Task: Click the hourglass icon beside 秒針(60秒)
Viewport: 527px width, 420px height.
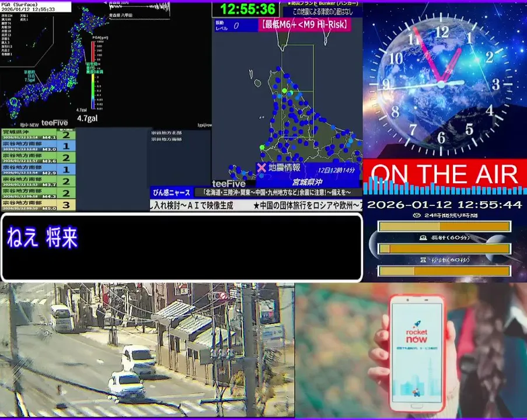Action: coord(423,260)
